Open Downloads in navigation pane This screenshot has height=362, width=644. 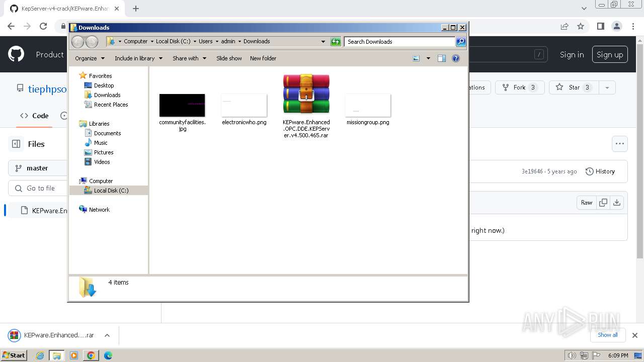coord(107,95)
